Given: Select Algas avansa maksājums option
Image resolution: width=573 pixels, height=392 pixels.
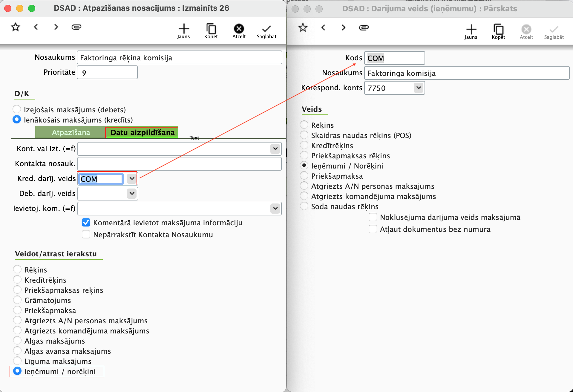Looking at the screenshot, I should coord(17,351).
